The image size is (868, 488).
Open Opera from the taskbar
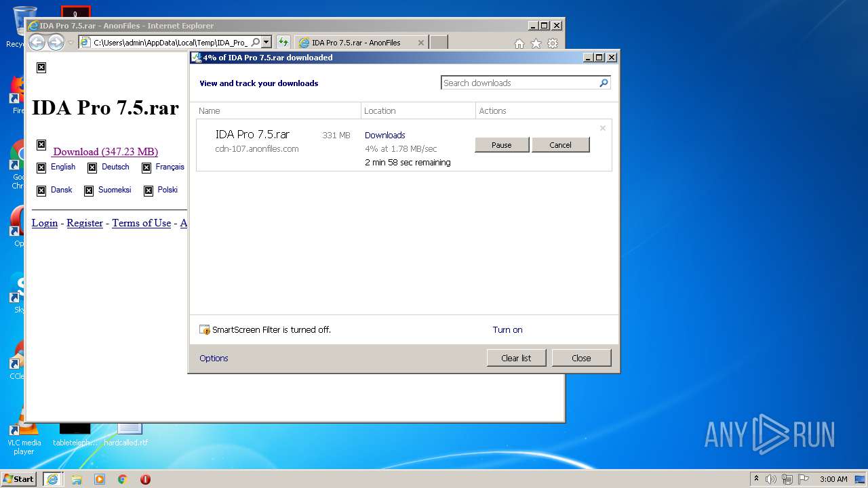pyautogui.click(x=145, y=479)
